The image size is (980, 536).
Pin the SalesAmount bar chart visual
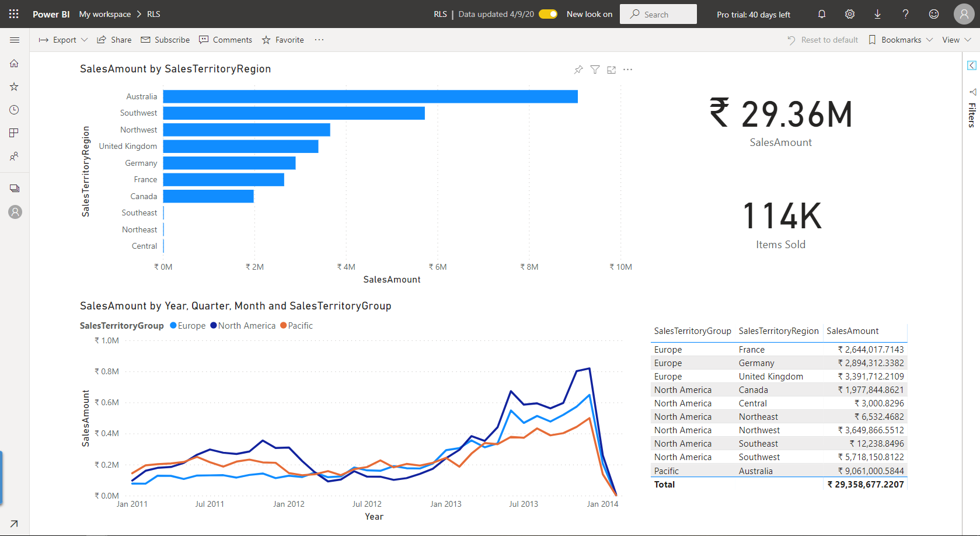(x=578, y=70)
